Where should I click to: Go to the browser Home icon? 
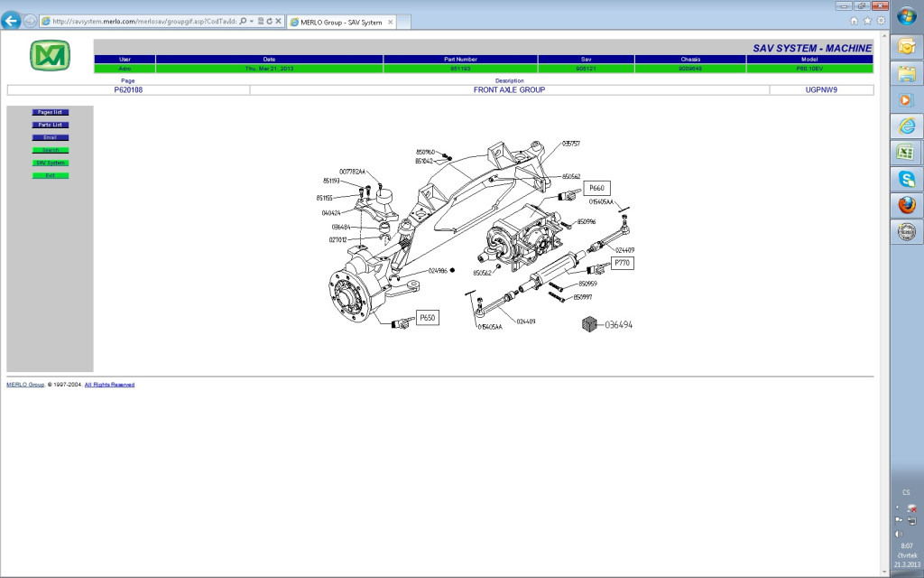(x=854, y=21)
